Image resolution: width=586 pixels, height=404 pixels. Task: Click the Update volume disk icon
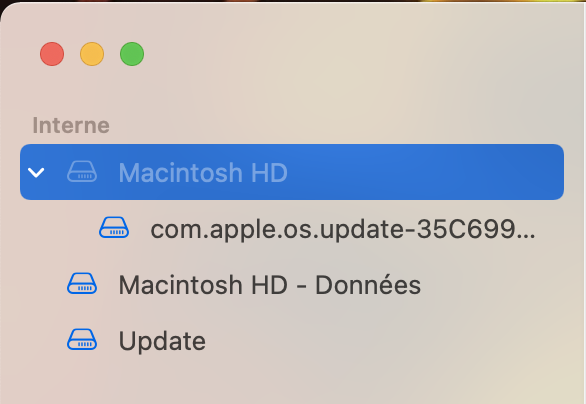coord(82,340)
